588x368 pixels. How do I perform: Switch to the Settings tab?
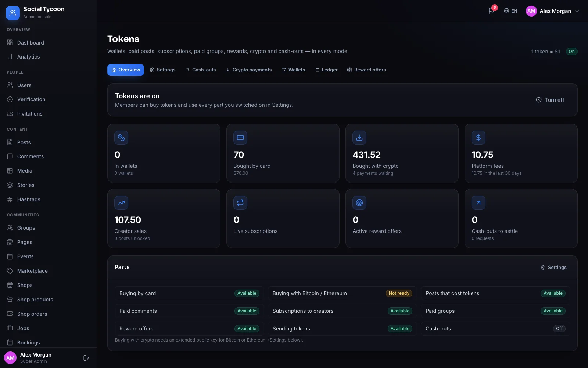pos(162,70)
